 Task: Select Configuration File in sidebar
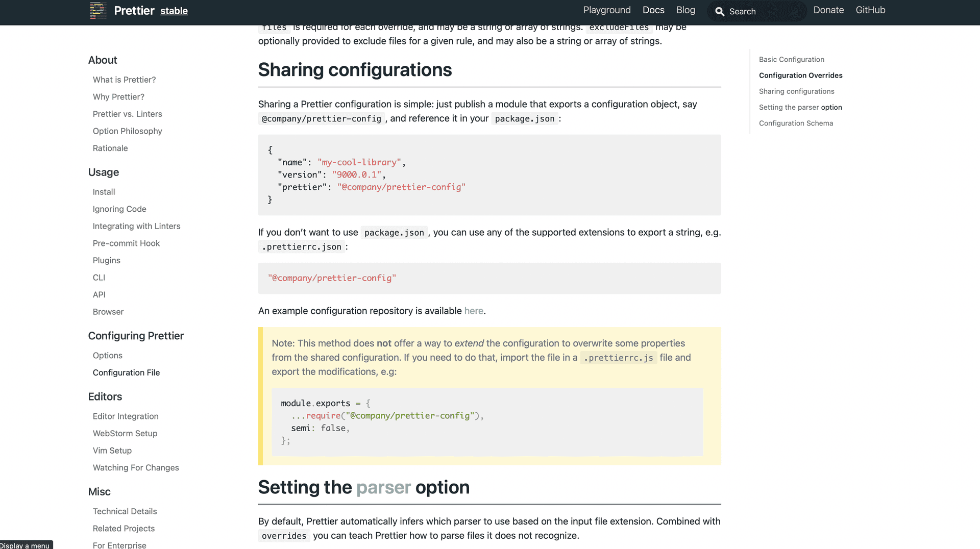pos(126,372)
